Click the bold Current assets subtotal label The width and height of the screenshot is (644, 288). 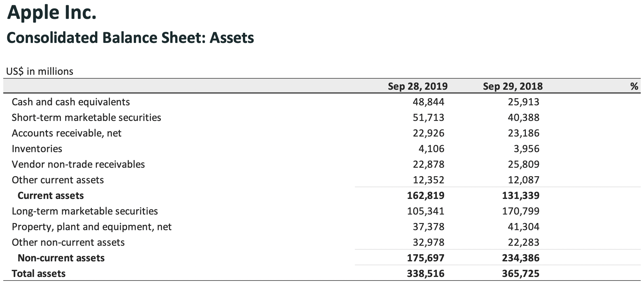[x=50, y=196]
